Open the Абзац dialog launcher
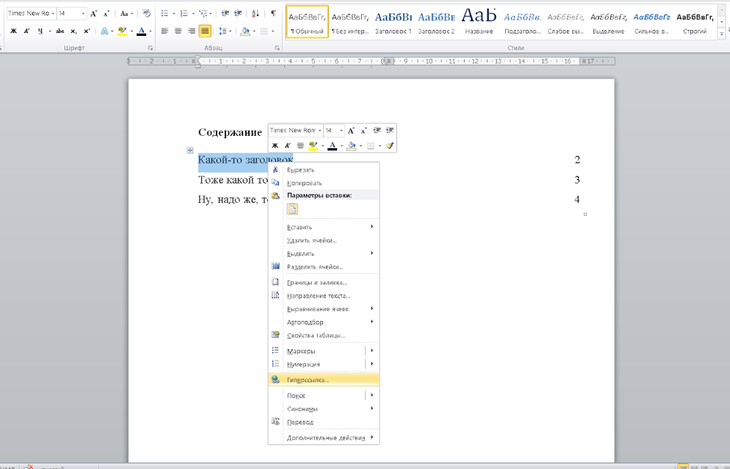This screenshot has height=469, width=730. click(x=277, y=48)
